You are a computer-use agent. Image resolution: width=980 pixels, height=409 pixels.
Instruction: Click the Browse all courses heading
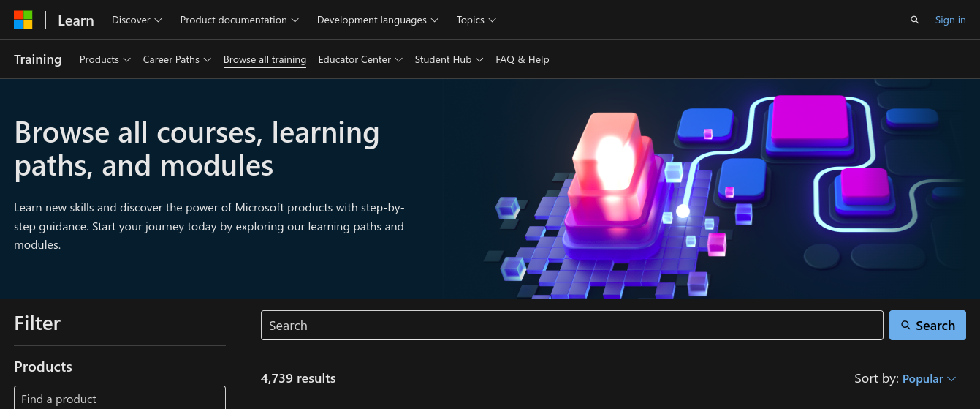pos(197,149)
